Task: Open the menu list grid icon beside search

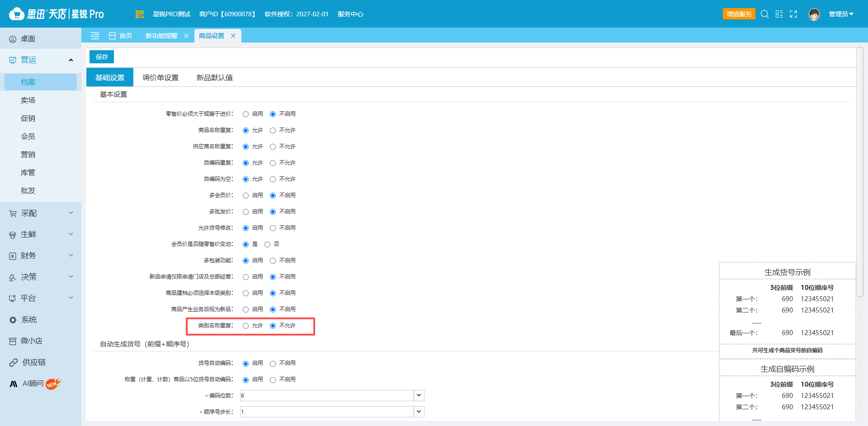Action: click(x=779, y=14)
